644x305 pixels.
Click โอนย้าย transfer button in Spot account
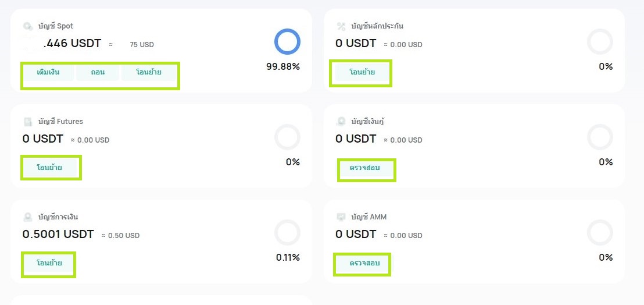[x=149, y=73]
